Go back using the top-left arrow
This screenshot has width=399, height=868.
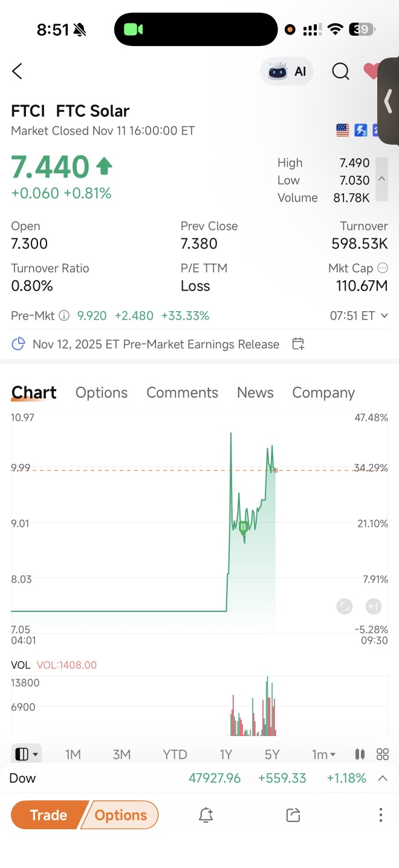17,71
